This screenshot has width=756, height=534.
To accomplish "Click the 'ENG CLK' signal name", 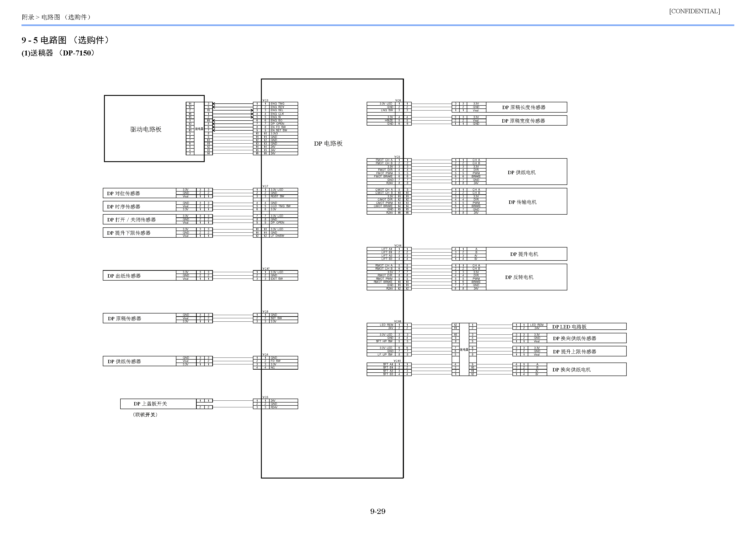I will 277,114.
